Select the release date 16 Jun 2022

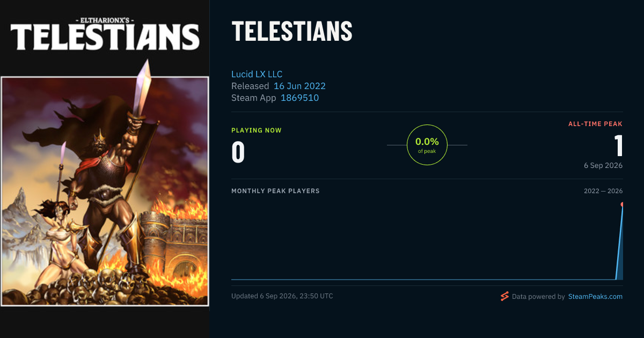pos(299,86)
